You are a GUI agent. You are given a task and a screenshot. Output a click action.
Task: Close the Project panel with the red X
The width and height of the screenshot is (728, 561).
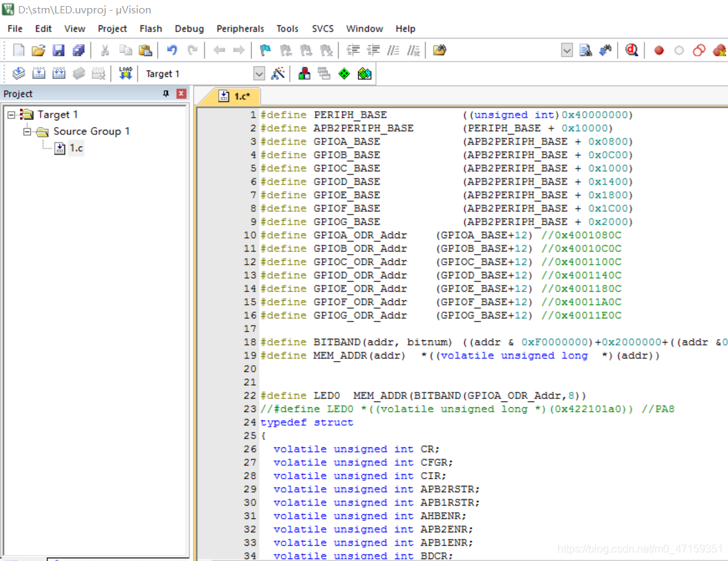point(181,94)
